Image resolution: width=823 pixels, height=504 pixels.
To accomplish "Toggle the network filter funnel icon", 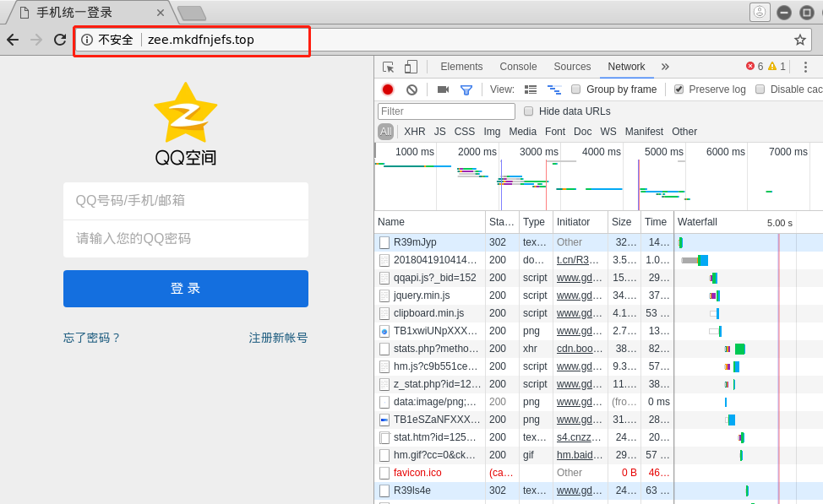I will 466,90.
